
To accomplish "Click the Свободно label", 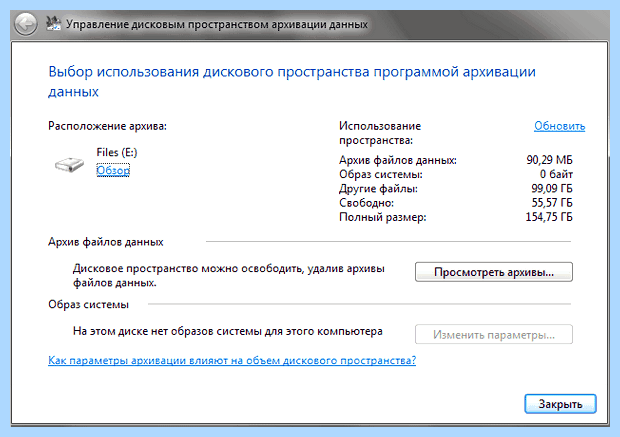I will (x=367, y=203).
